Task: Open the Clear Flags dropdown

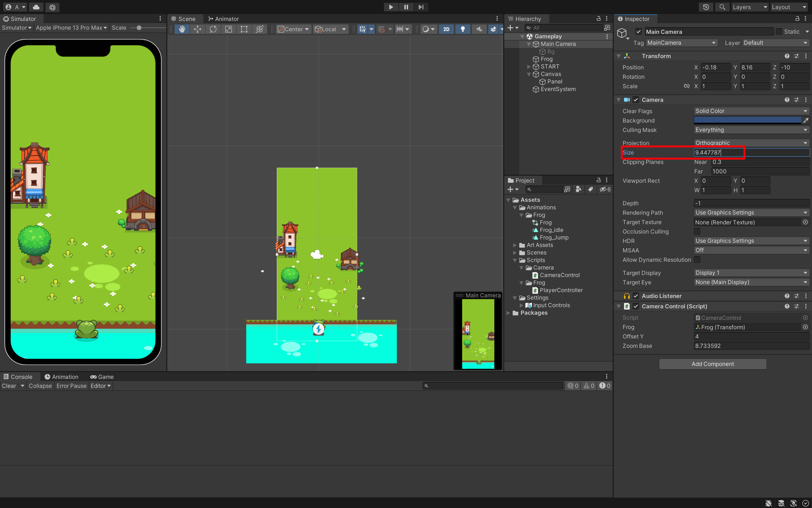Action: coord(752,111)
